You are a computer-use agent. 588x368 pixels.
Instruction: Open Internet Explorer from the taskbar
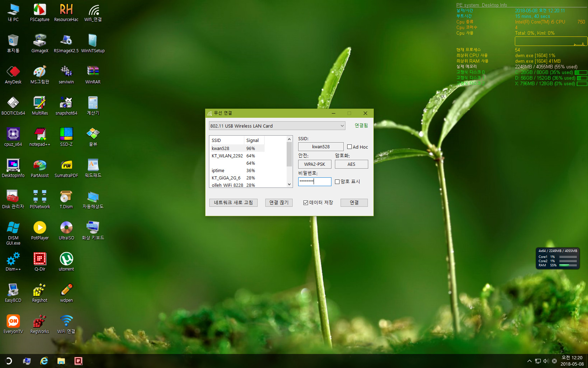click(x=44, y=361)
